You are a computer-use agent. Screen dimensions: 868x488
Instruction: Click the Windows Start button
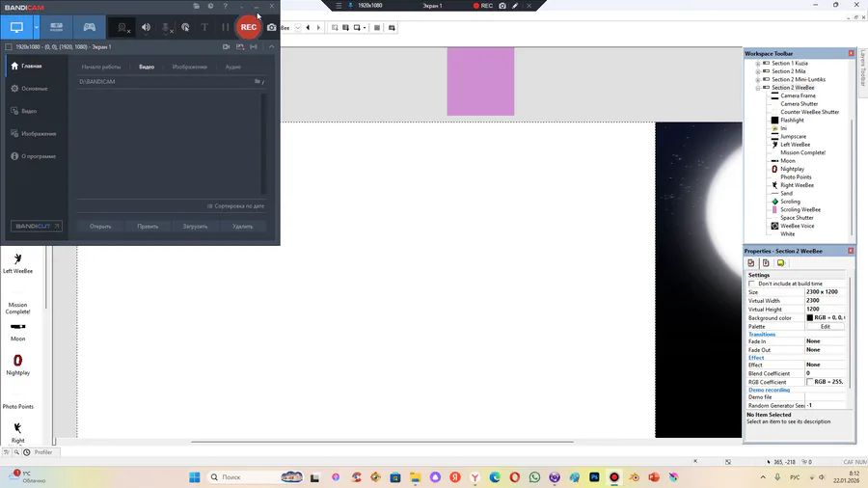[194, 477]
